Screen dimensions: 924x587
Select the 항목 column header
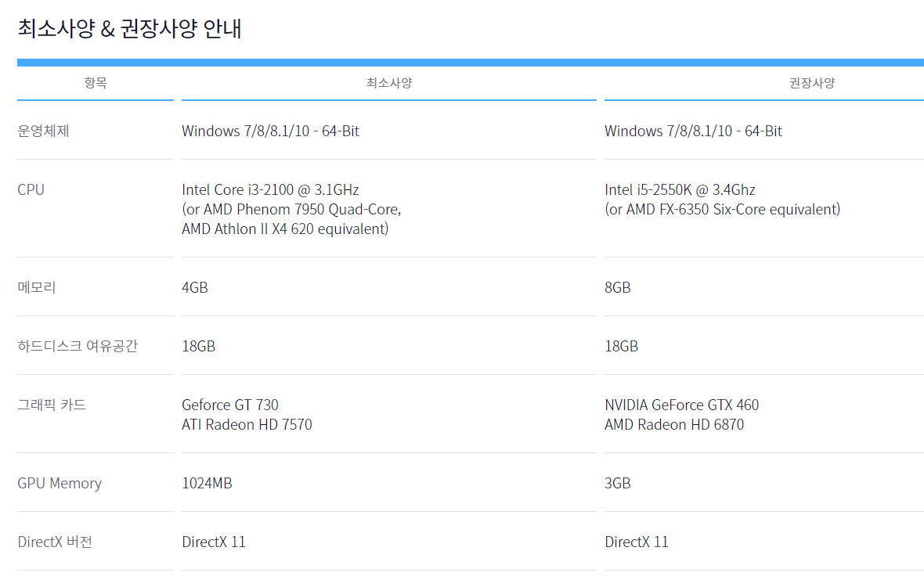tap(96, 83)
